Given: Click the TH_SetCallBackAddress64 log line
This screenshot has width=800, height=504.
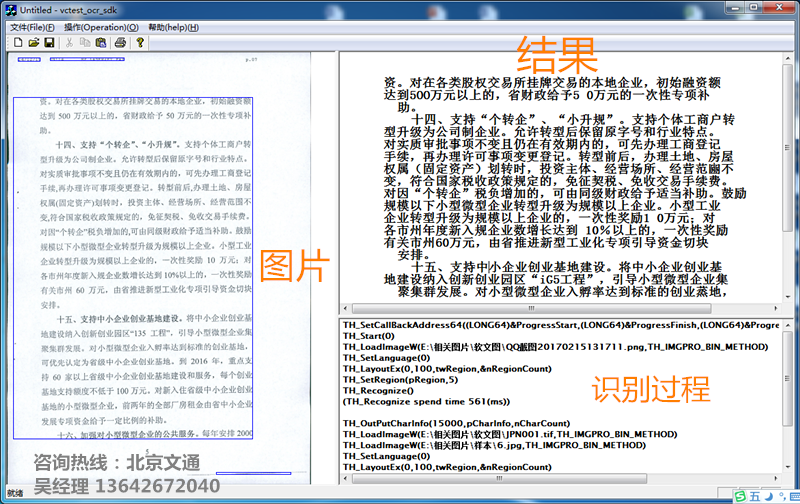Looking at the screenshot, I should 561,325.
